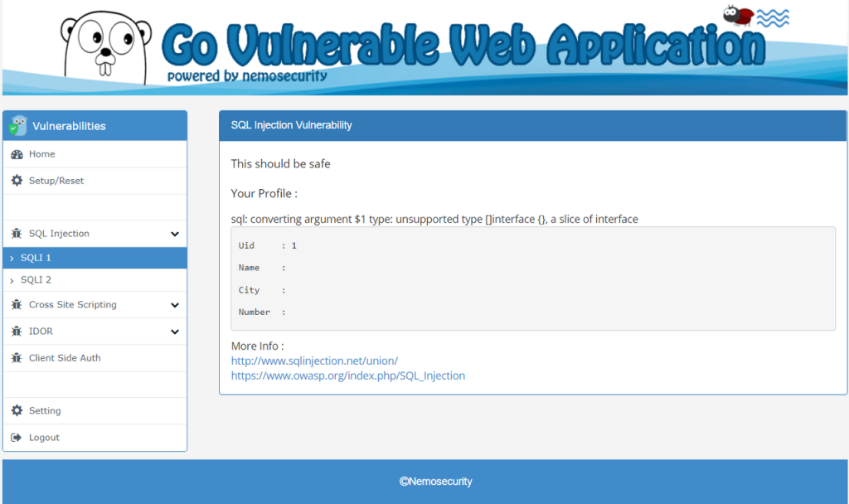Click the 'Number :' row in profile box

pyautogui.click(x=262, y=313)
